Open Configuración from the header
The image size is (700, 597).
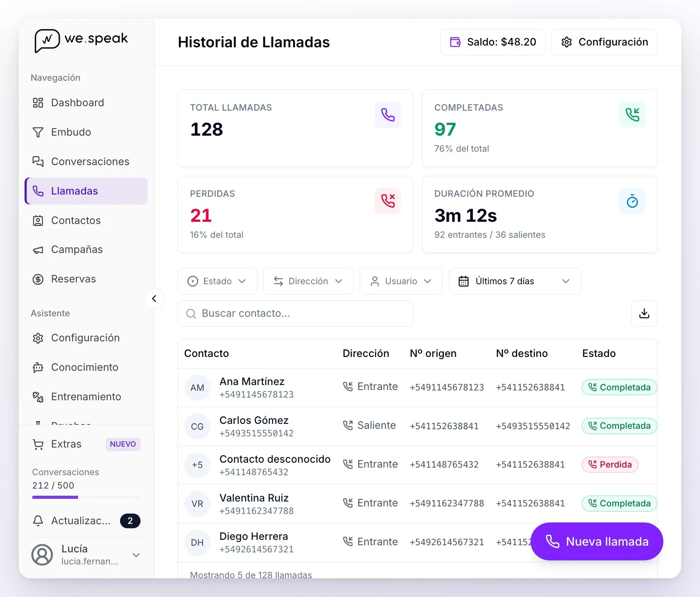(x=604, y=42)
